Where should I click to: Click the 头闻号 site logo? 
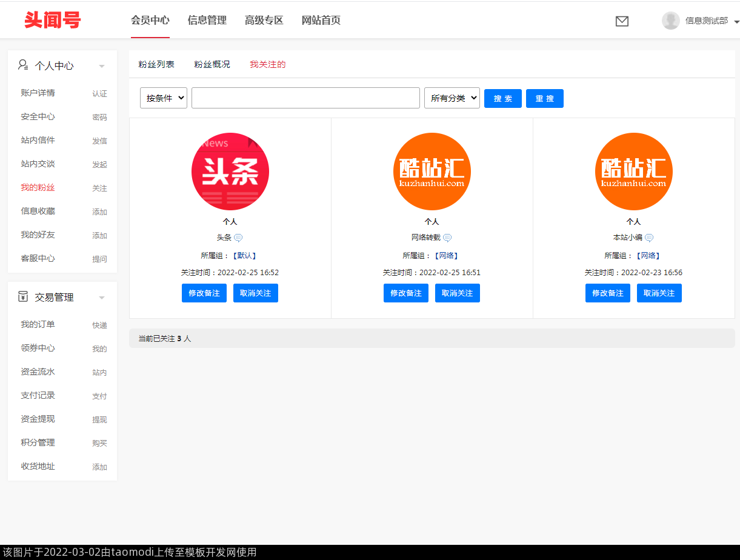coord(53,20)
